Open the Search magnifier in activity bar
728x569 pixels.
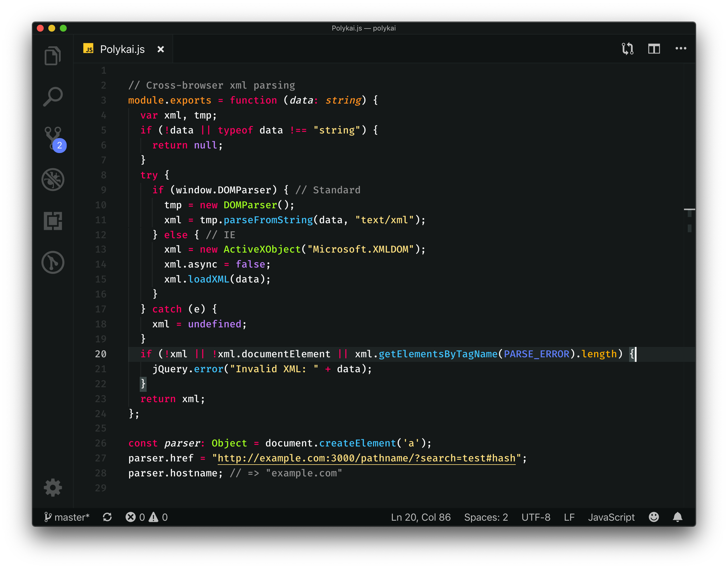53,97
